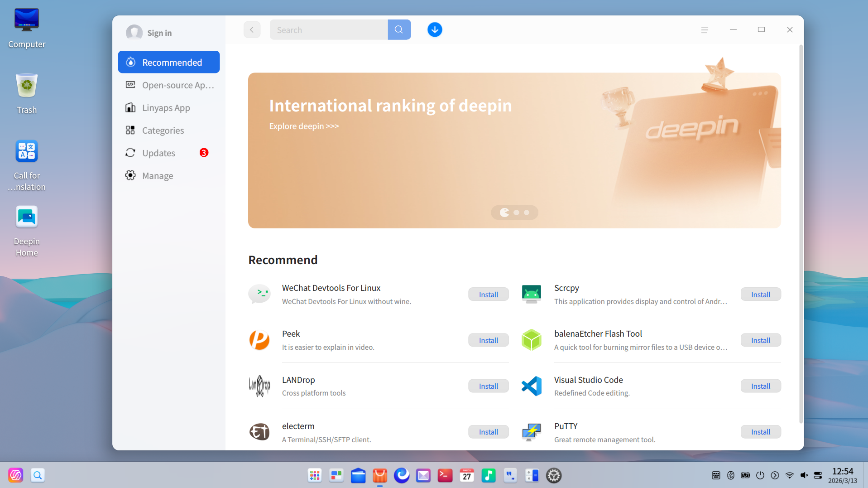The image size is (868, 488).
Task: Click inside the Search field
Action: 329,29
